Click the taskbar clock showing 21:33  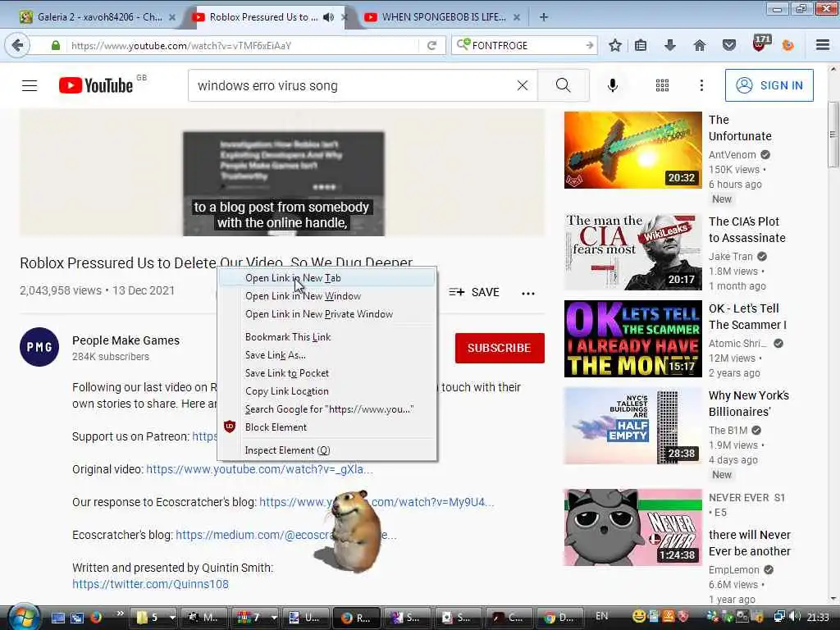pyautogui.click(x=818, y=617)
